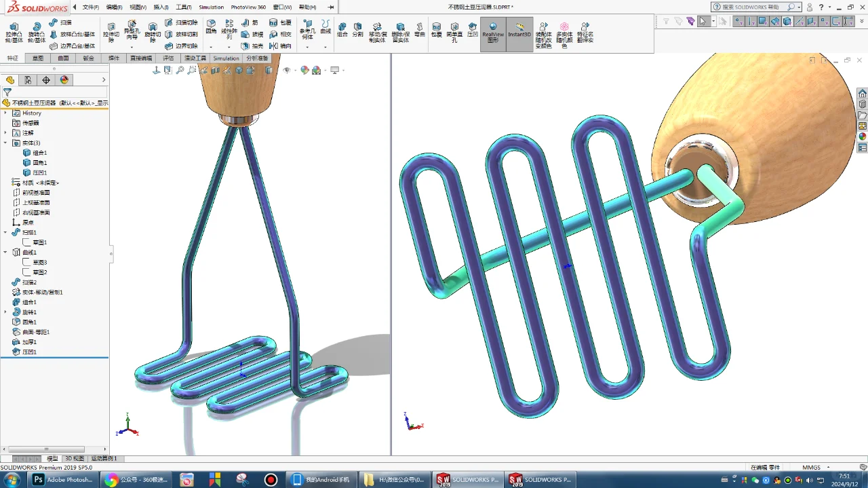Click the 圆角 fillet tool
The height and width of the screenshot is (488, 868).
coord(212,26)
